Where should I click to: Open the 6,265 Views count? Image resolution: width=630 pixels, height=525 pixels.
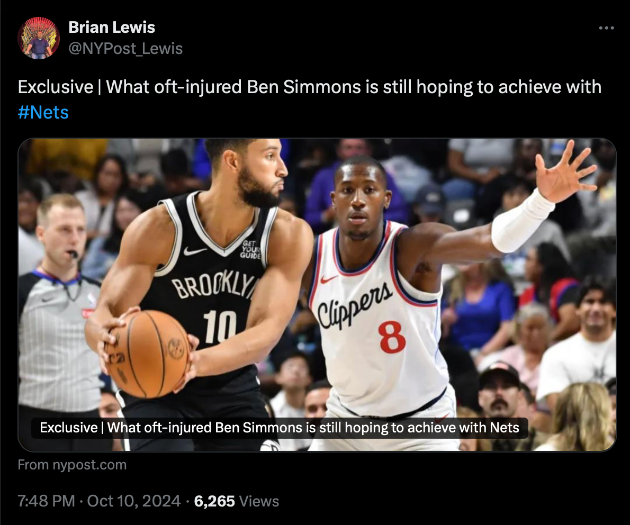(x=236, y=501)
